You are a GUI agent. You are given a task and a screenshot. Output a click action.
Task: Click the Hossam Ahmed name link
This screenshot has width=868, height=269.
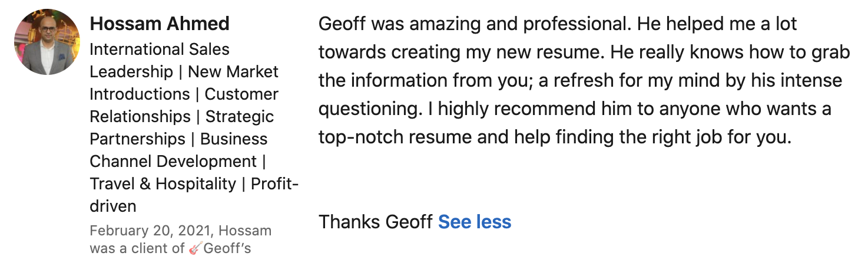(x=160, y=24)
